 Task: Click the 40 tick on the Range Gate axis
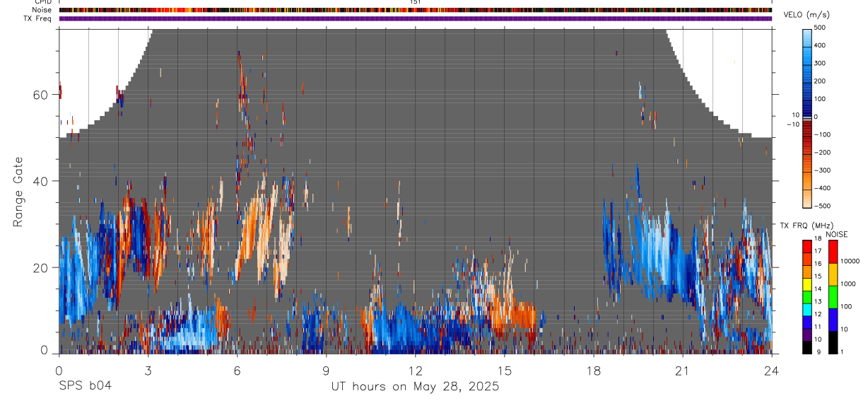point(42,181)
